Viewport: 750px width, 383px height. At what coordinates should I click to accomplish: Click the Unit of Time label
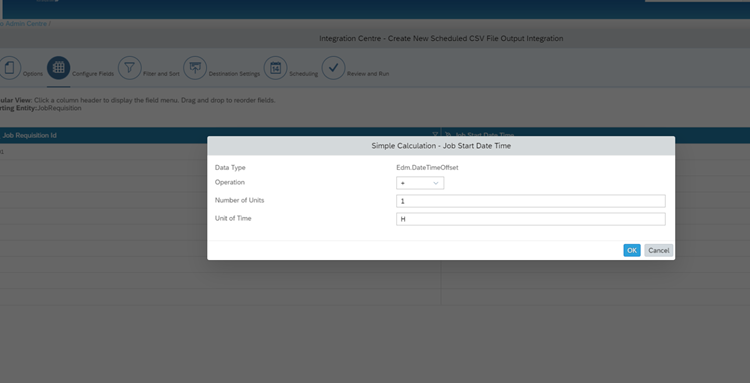point(233,219)
